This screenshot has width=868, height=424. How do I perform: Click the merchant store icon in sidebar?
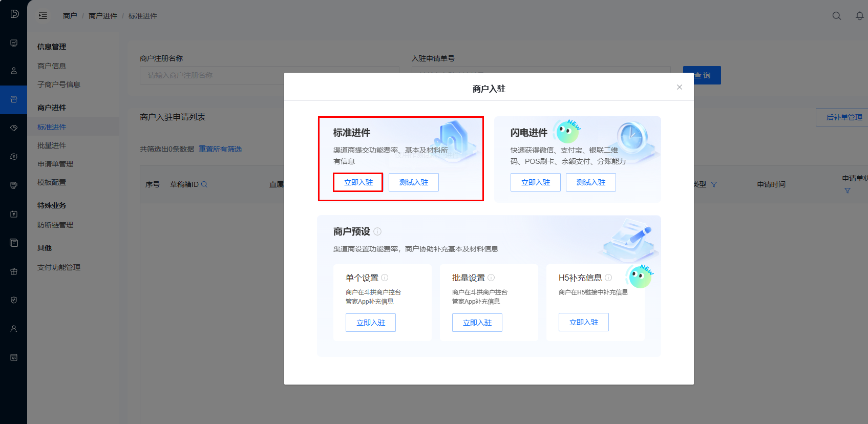[14, 99]
